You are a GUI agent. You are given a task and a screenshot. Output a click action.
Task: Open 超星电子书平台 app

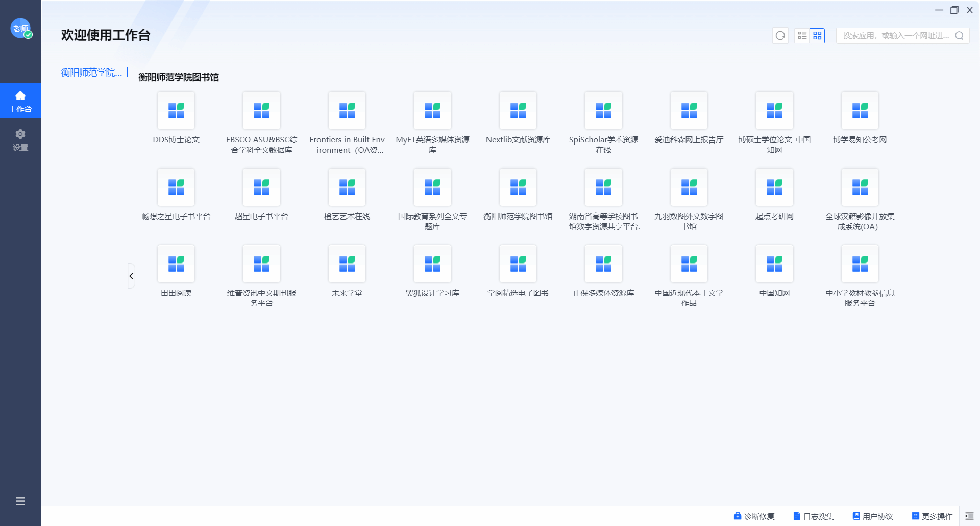click(x=261, y=187)
